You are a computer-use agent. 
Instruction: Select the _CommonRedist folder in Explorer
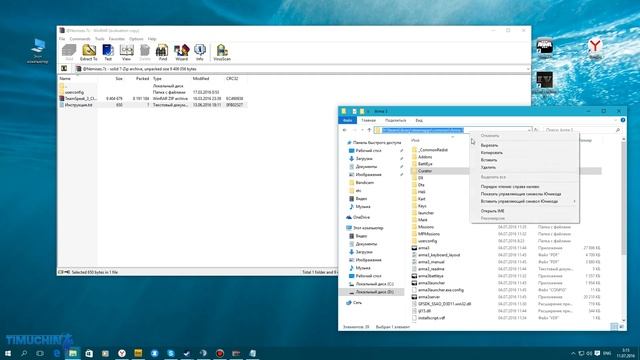pos(433,150)
